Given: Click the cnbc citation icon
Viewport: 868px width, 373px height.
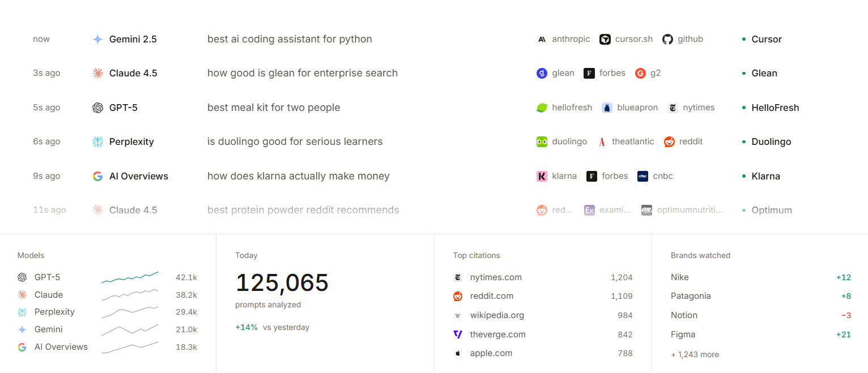Looking at the screenshot, I should coord(643,176).
